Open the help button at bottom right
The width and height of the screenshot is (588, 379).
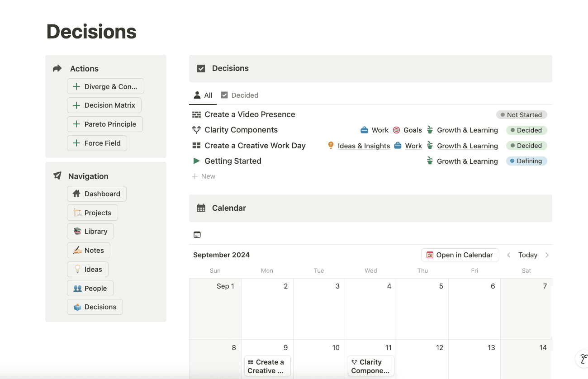pyautogui.click(x=583, y=359)
